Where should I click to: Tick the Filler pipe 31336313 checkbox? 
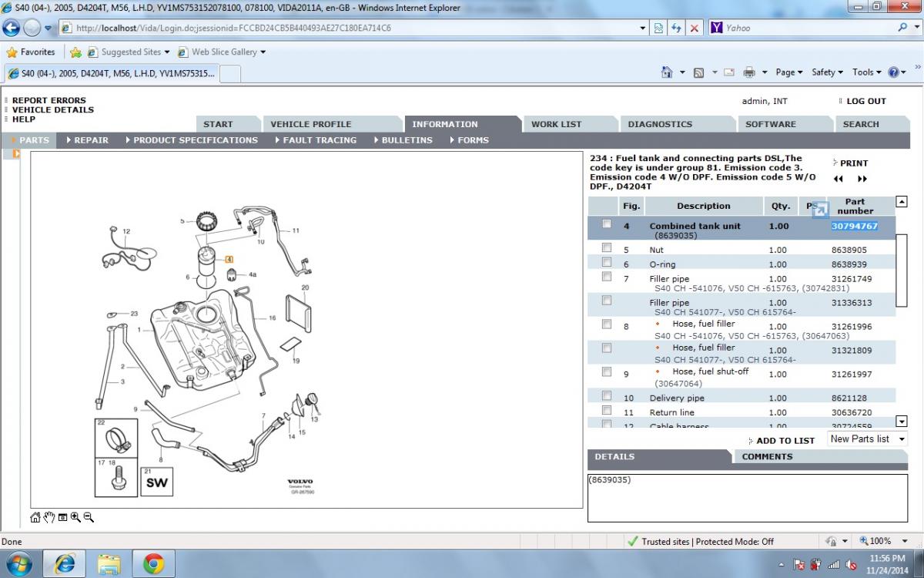click(x=607, y=300)
